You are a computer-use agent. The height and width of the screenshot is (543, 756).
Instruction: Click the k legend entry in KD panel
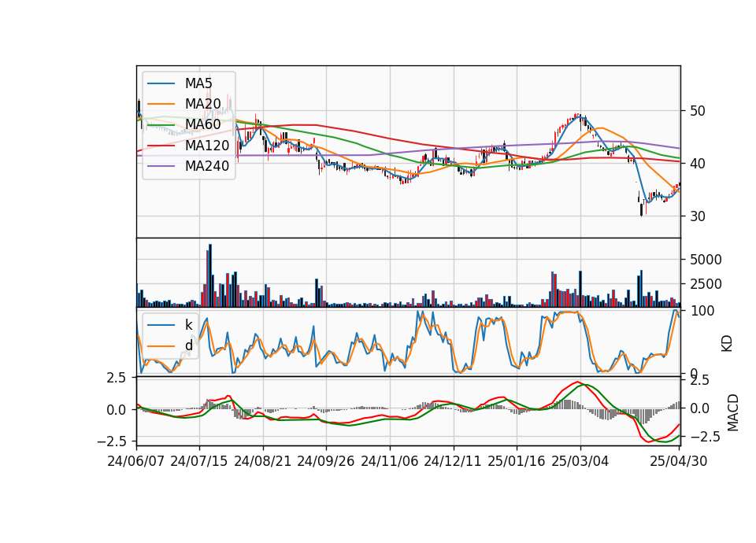coord(170,325)
